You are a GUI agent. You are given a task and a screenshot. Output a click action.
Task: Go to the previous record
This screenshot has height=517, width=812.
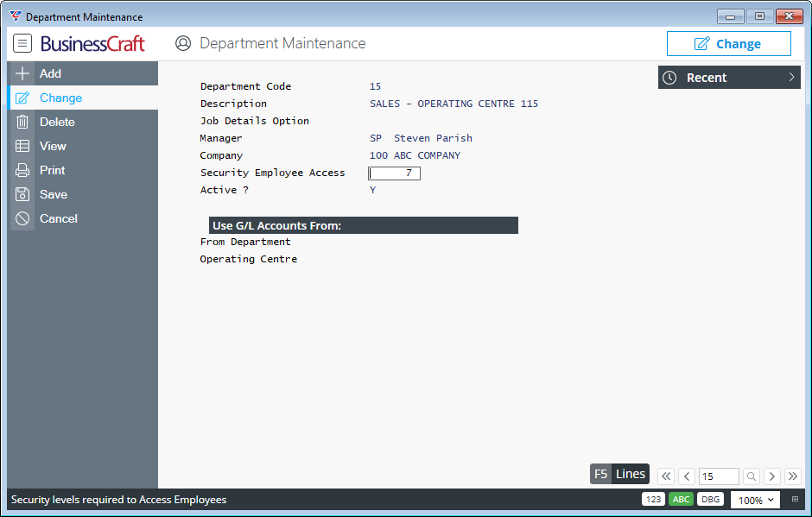pos(687,476)
